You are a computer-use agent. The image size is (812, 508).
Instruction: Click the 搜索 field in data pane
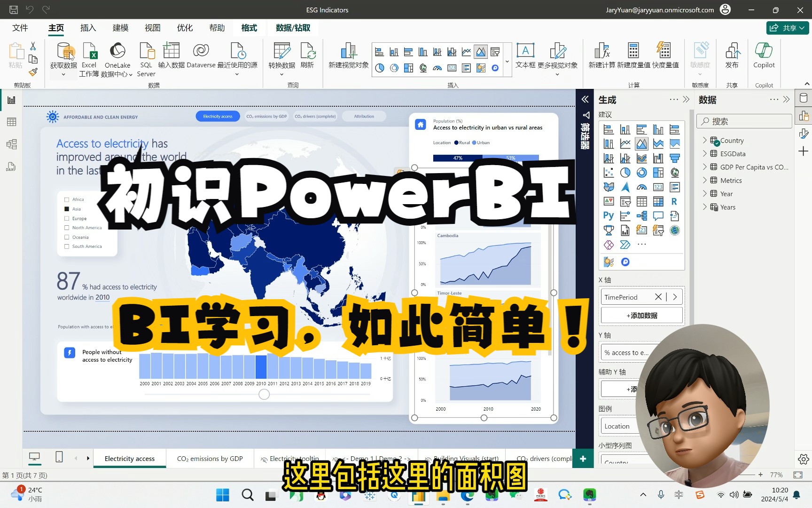tap(744, 121)
